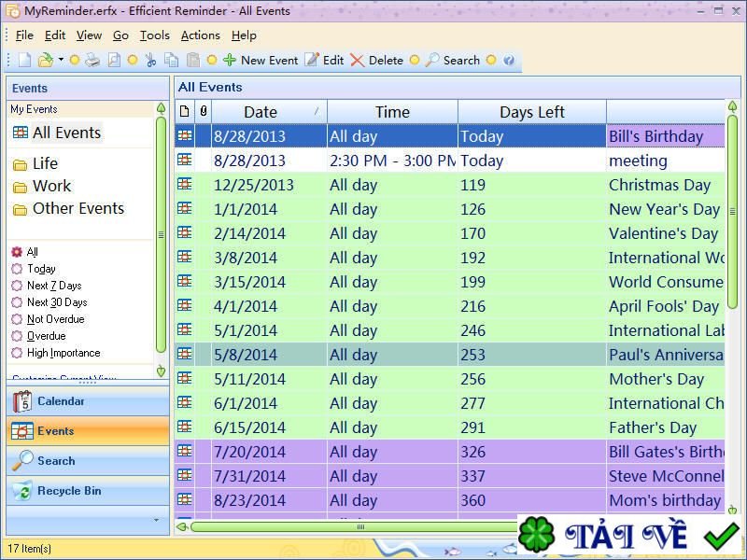Click the event icon of the meeting row

coord(185,160)
